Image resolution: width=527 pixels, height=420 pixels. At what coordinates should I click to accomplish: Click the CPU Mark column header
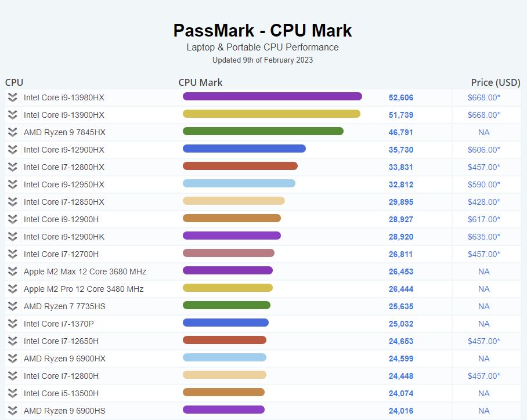(x=200, y=82)
